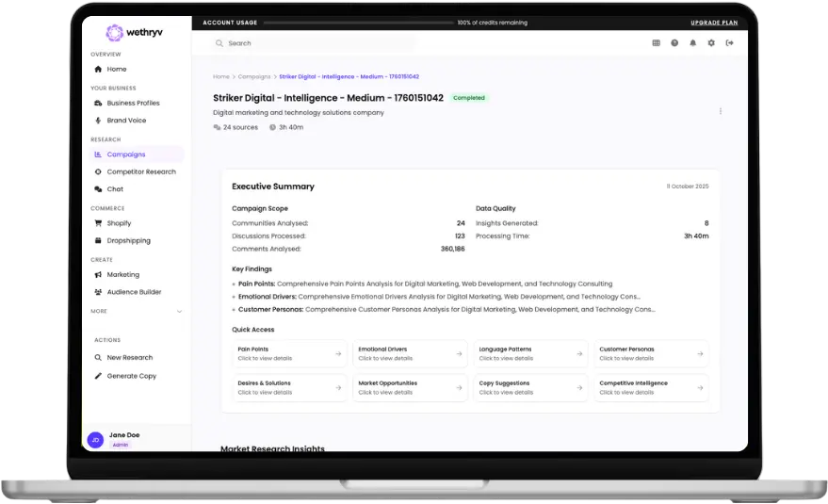
Task: Open the Home sidebar item
Action: point(137,69)
